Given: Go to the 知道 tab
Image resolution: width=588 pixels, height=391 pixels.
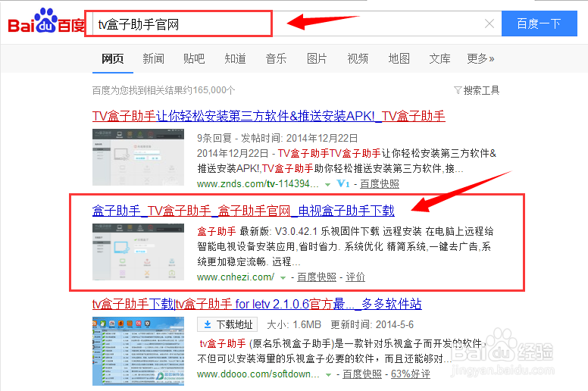Looking at the screenshot, I should pyautogui.click(x=235, y=59).
